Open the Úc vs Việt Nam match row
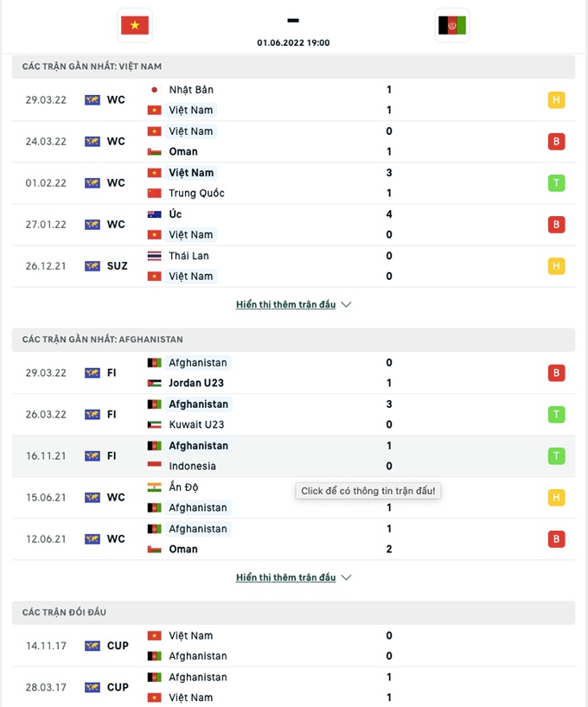Image resolution: width=588 pixels, height=707 pixels. [294, 225]
